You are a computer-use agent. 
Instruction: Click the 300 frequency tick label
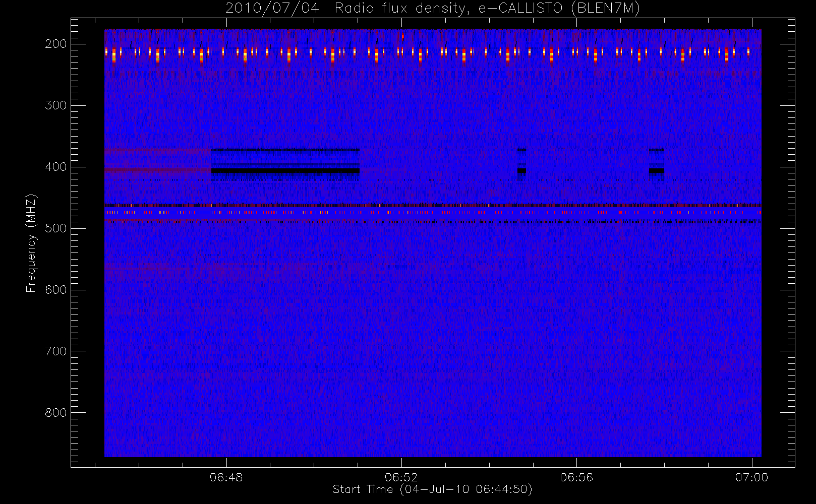point(56,105)
